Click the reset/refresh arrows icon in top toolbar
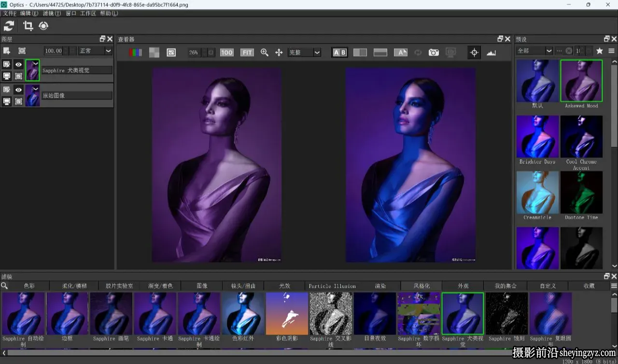The height and width of the screenshot is (364, 618). click(x=9, y=26)
